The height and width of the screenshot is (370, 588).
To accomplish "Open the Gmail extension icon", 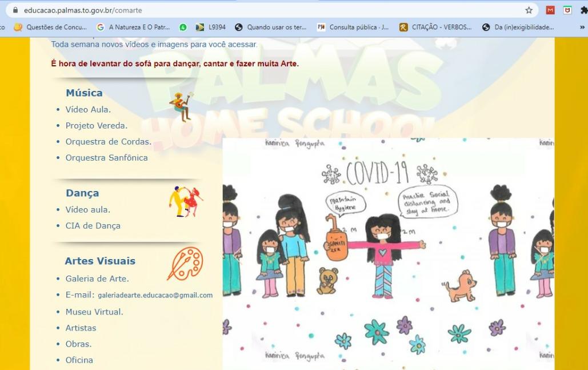I will tap(550, 10).
